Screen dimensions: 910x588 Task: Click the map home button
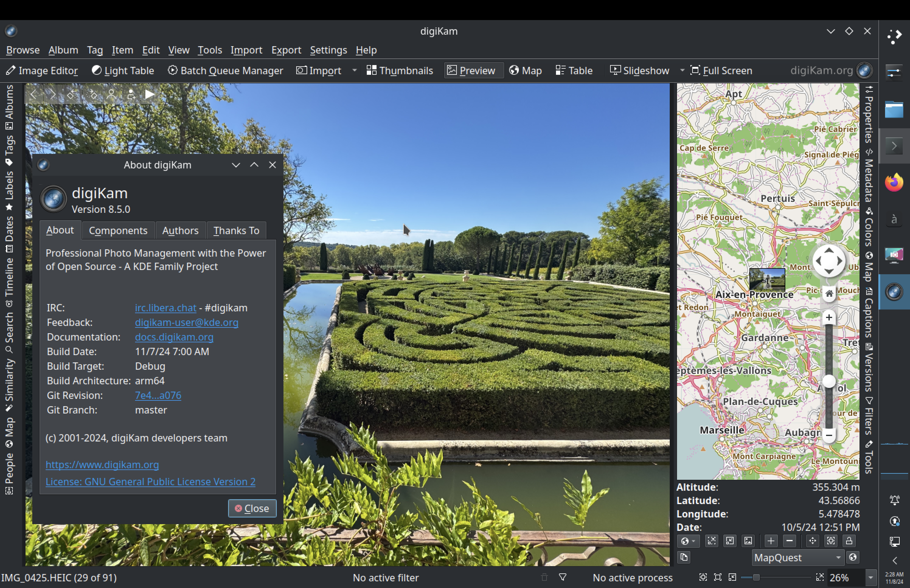pyautogui.click(x=829, y=294)
